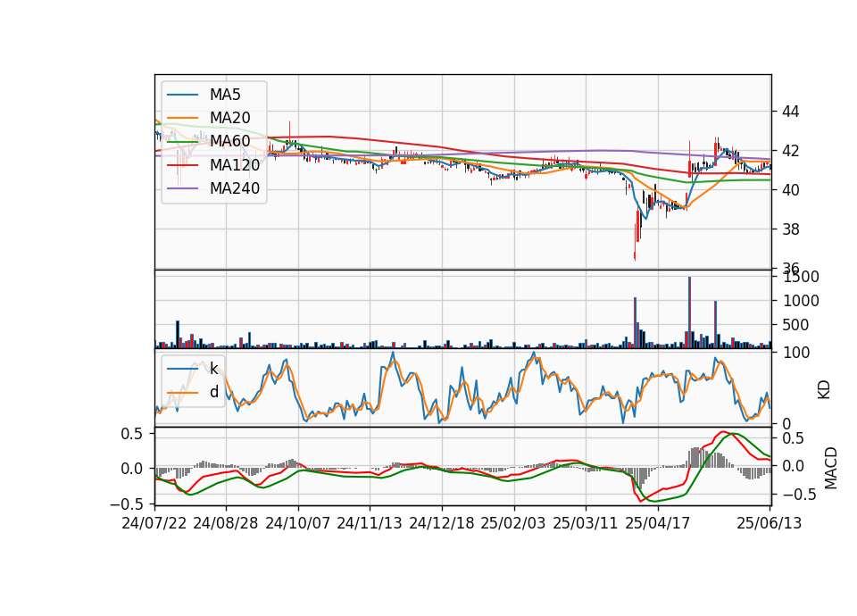Click the 25/06/13 date tick label
Image resolution: width=857 pixels, height=616 pixels.
pos(769,523)
